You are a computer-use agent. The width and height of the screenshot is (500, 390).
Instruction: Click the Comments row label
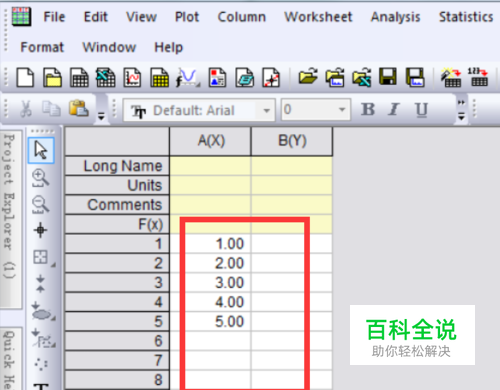click(117, 205)
